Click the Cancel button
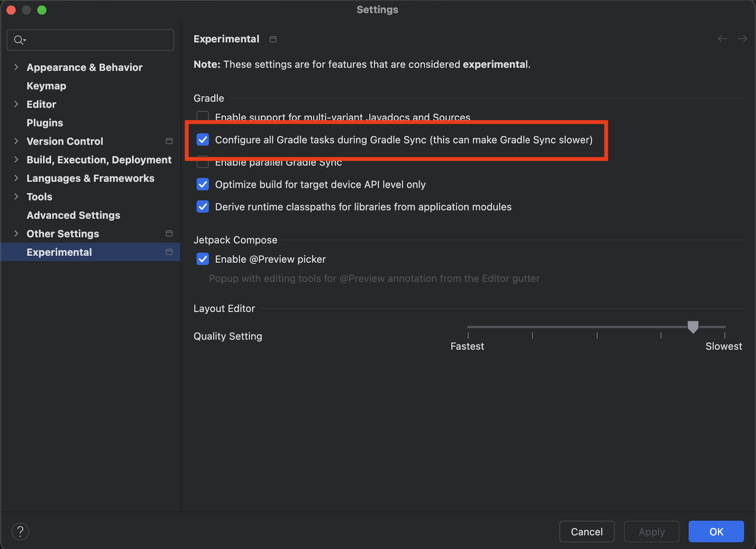Image resolution: width=756 pixels, height=549 pixels. (587, 532)
